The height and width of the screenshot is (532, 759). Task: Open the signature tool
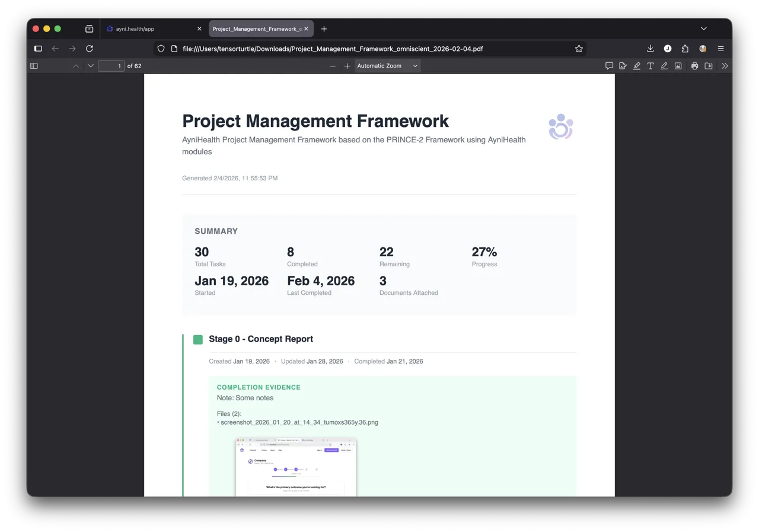[623, 66]
